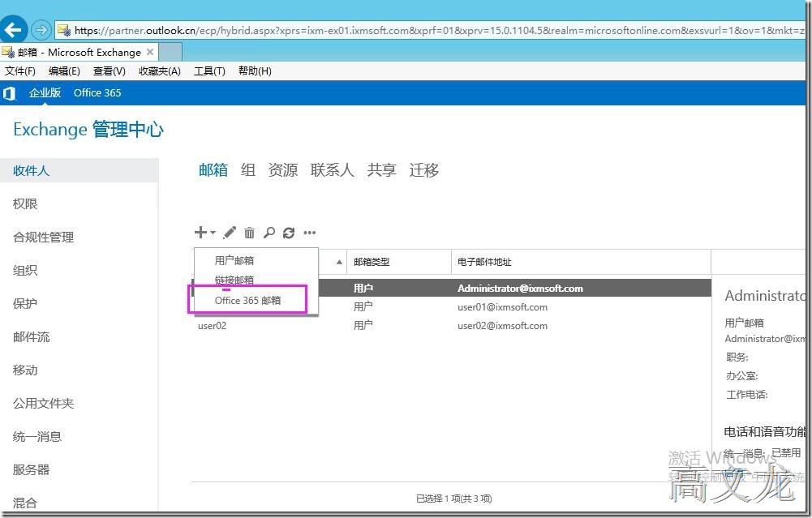Select the 邮箱 - Microsoft Exchange browser tab
Screen dimensions: 812x518
pos(78,52)
